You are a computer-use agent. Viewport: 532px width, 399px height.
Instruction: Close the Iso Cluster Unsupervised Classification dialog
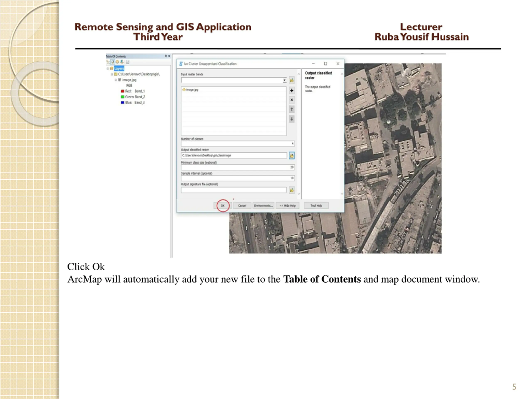click(338, 64)
